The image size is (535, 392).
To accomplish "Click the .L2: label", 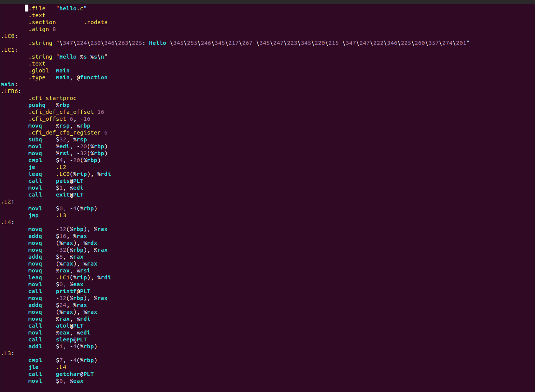I will 8,202.
